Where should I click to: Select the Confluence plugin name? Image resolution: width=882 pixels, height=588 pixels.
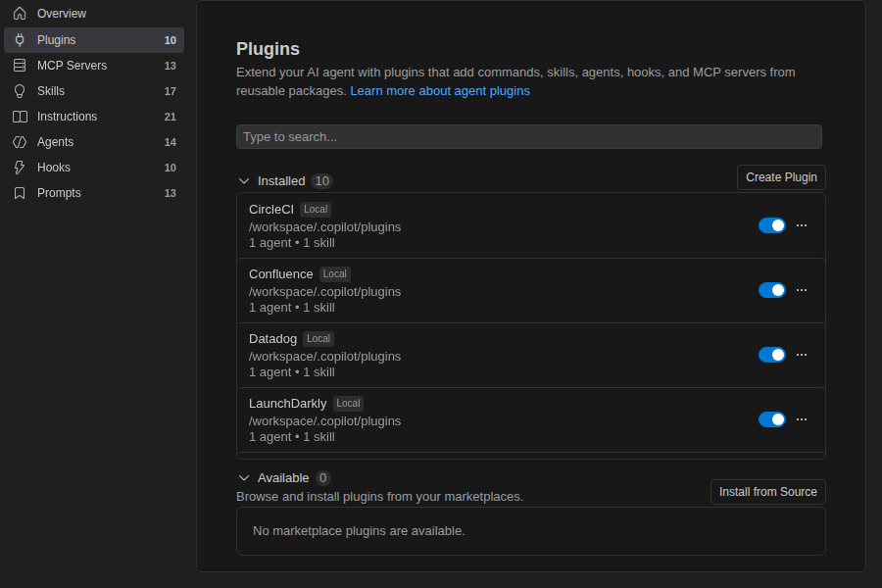pyautogui.click(x=280, y=274)
